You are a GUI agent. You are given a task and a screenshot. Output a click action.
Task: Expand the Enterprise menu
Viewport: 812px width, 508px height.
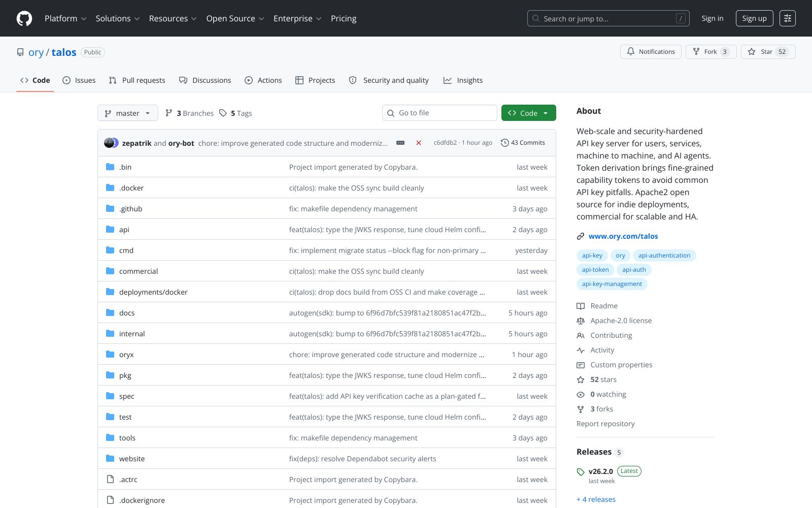click(x=297, y=18)
